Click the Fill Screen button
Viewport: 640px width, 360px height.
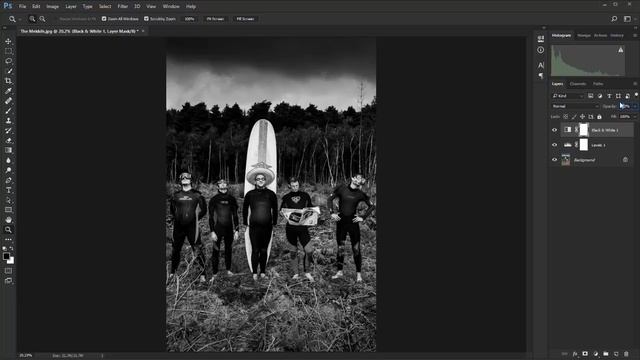(x=245, y=19)
